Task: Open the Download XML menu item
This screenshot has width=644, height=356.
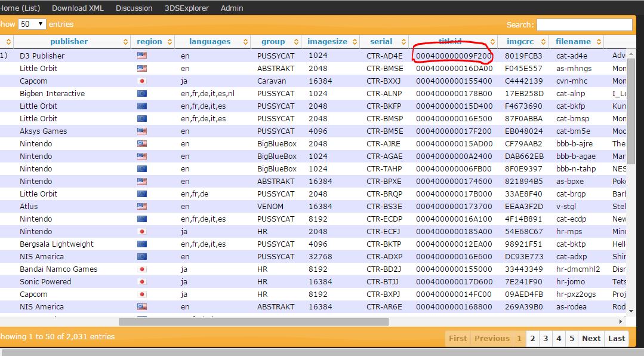Action: [x=78, y=8]
